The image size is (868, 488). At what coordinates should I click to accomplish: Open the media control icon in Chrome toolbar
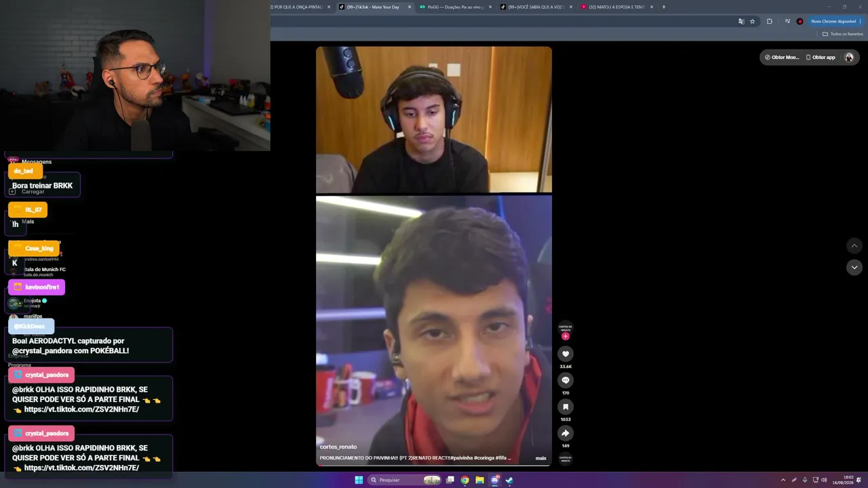click(787, 21)
